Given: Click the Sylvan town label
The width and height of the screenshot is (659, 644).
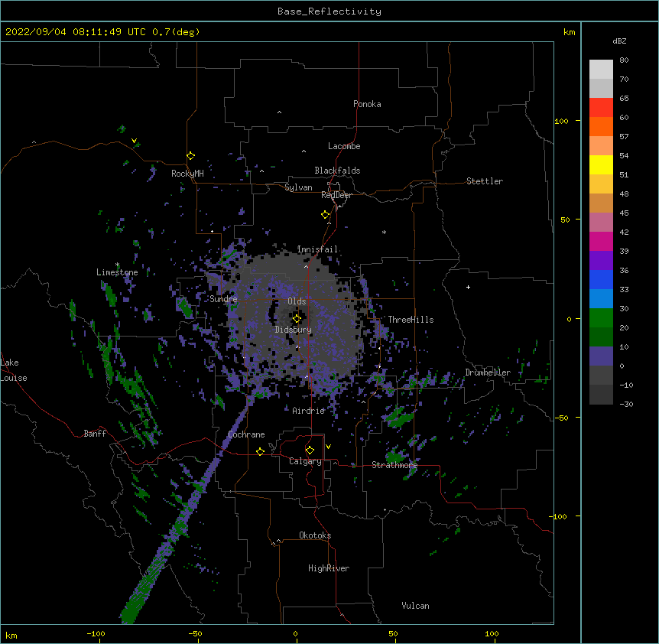Looking at the screenshot, I should point(298,187).
